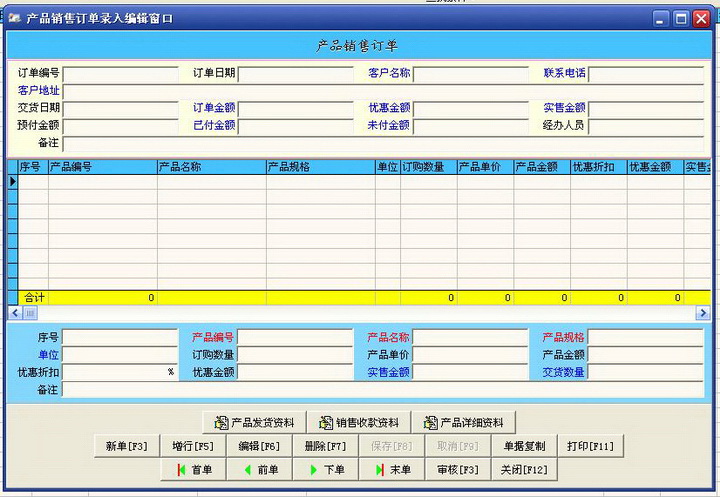Add a row using 增行[F5]
Viewport: 720px width, 497px height.
click(193, 446)
